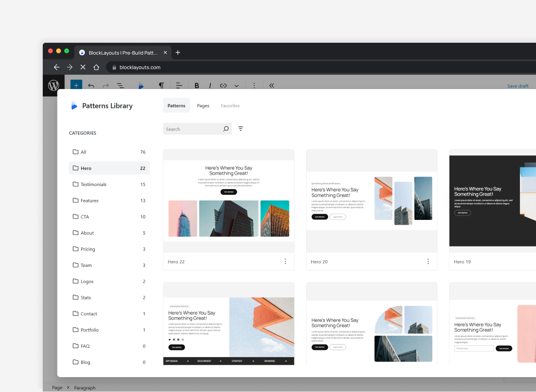Image resolution: width=536 pixels, height=392 pixels.
Task: Open Hero 20 options three-dot menu
Action: click(428, 262)
